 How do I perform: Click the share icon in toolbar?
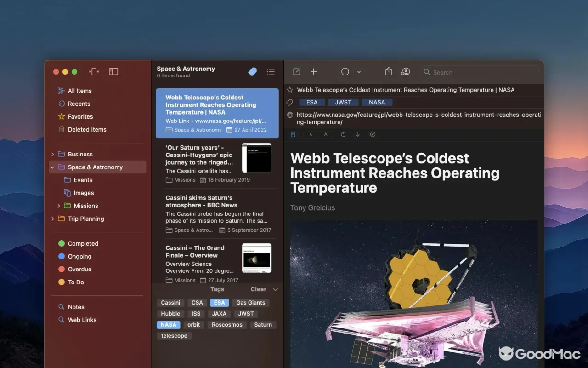click(x=389, y=71)
